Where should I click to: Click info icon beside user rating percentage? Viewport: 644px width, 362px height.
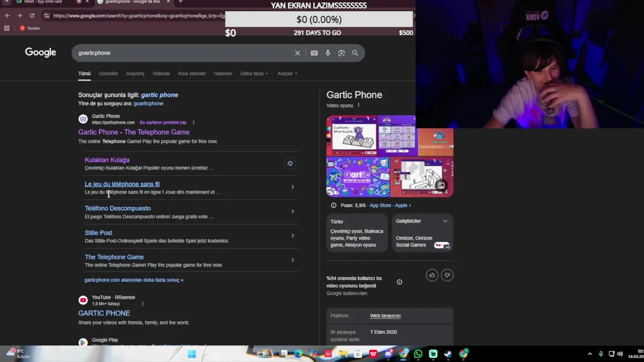(x=399, y=282)
